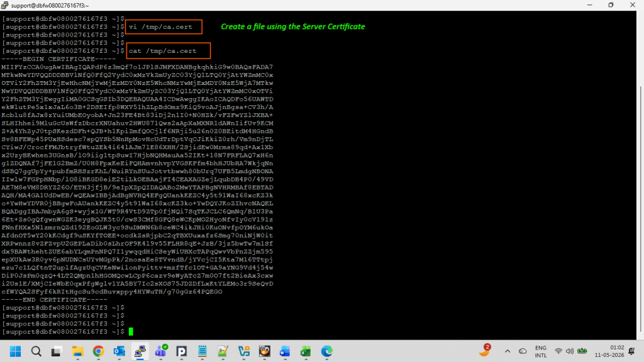Image resolution: width=644 pixels, height=362 pixels.
Task: Open Wi-Fi network settings in tray
Action: pos(558,351)
